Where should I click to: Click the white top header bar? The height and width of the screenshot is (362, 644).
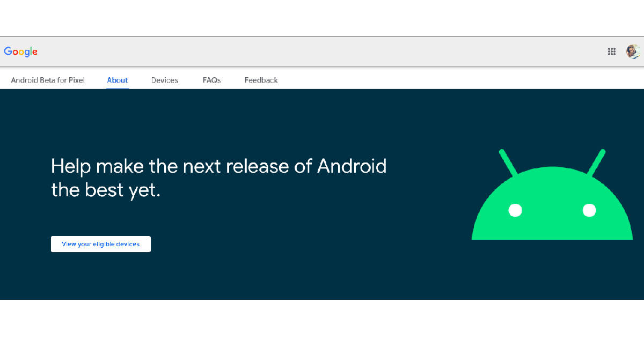322,51
